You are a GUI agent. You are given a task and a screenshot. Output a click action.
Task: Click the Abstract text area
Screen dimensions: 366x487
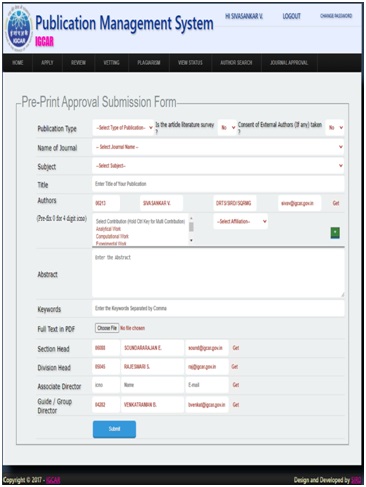tap(218, 273)
